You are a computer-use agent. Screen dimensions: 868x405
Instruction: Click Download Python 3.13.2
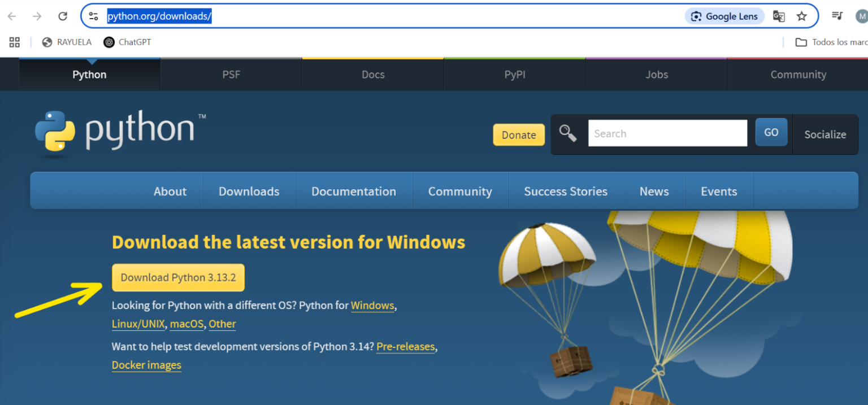178,277
